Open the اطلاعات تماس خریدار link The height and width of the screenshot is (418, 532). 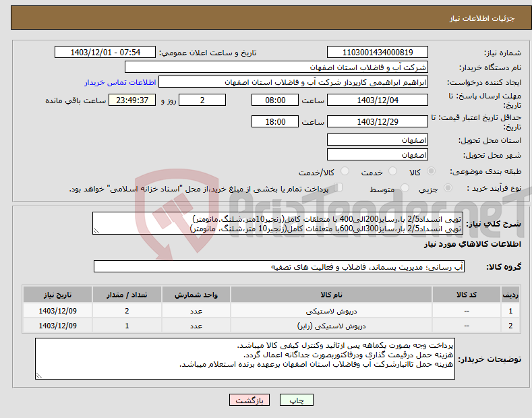point(120,82)
